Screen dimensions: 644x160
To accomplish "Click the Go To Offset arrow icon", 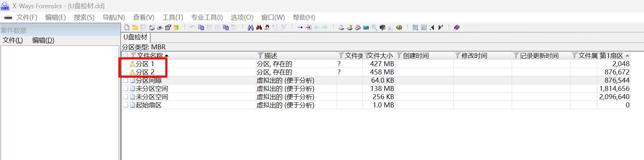I will pos(300,28).
